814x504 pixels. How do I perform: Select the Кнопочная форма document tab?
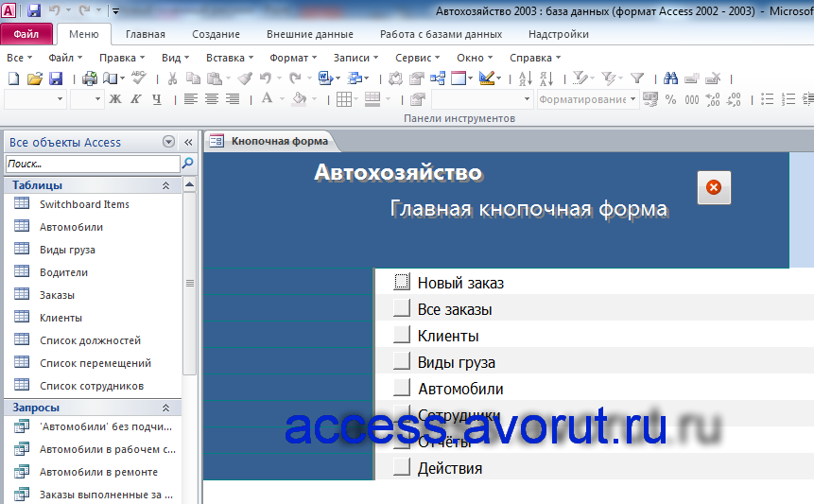(x=270, y=141)
